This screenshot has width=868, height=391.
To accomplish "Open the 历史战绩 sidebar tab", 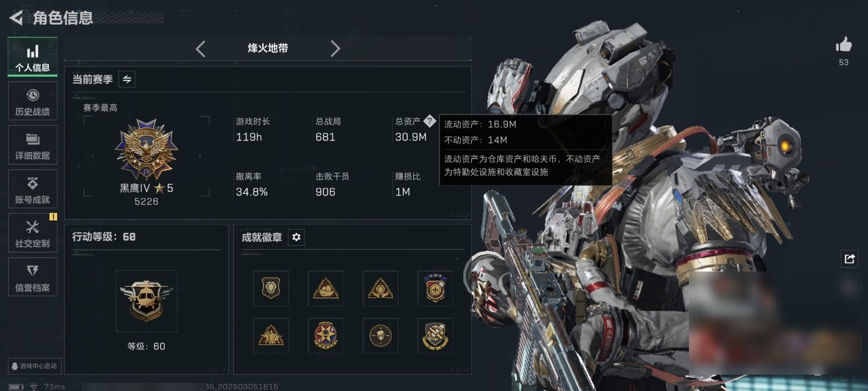I will (33, 101).
